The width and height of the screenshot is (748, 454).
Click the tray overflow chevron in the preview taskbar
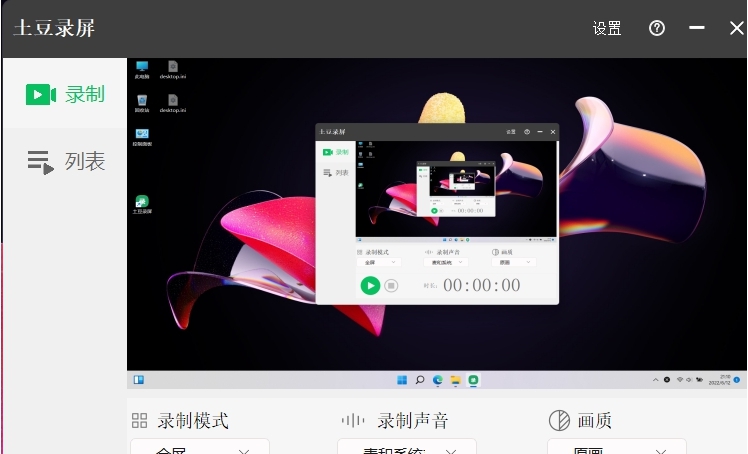655,380
